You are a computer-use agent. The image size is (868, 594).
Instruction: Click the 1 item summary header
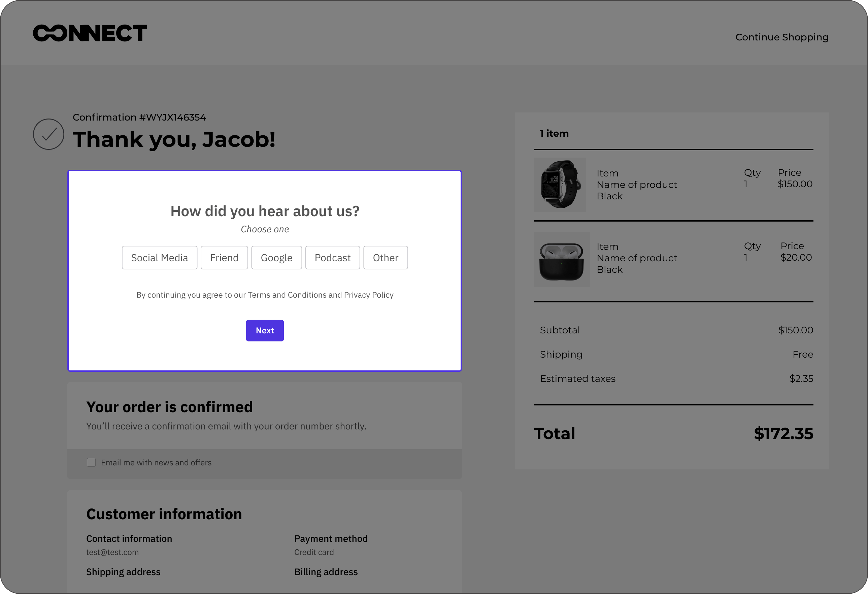tap(554, 133)
